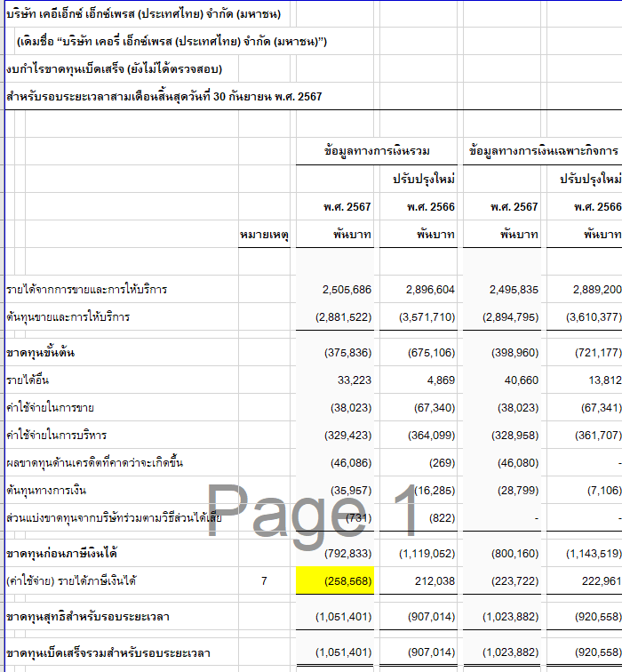Click row label ผลขาดทุนด้านเครดิตที่คาดว่าจะเกิดขึ้น
This screenshot has height=672, width=622.
point(94,462)
